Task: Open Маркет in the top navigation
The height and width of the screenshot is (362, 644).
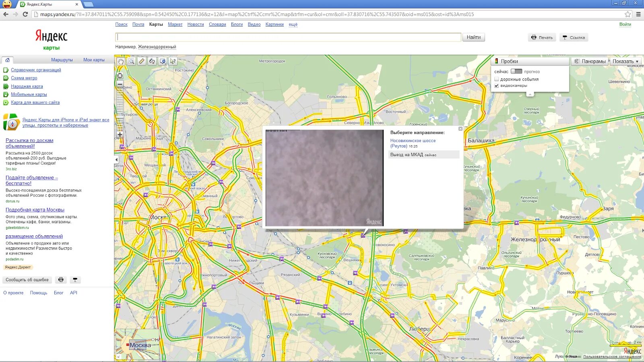Action: (175, 25)
